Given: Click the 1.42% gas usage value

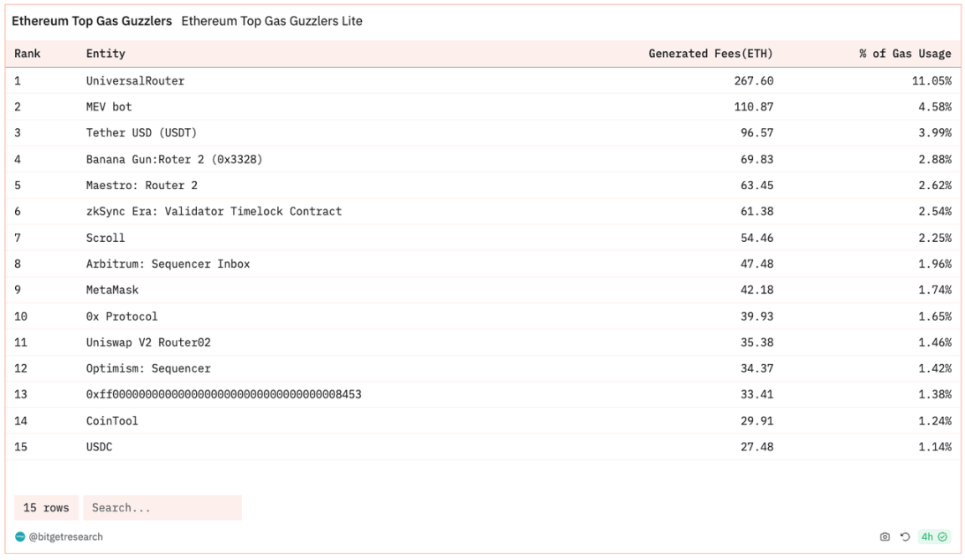Looking at the screenshot, I should [935, 368].
